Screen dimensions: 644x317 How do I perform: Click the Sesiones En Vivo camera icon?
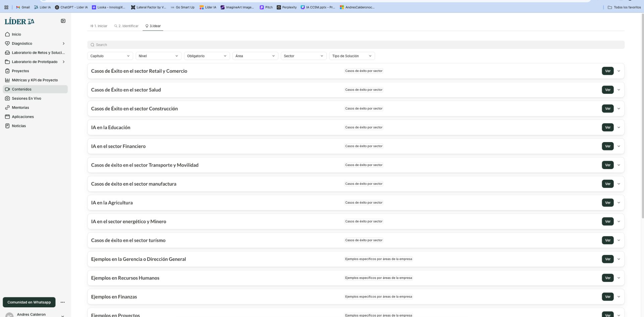(x=7, y=99)
